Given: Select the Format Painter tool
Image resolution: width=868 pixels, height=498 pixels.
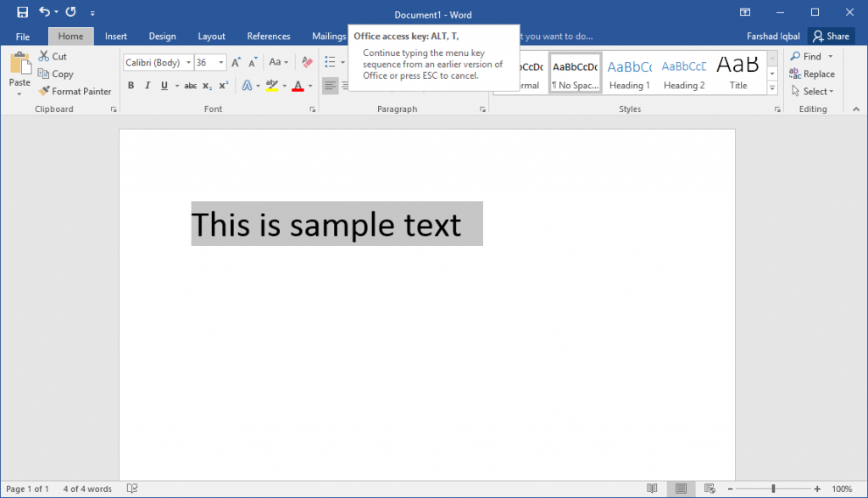Looking at the screenshot, I should 75,91.
